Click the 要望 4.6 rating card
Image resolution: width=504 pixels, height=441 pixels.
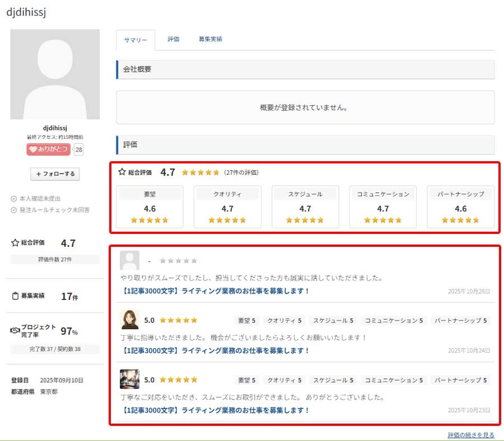150,207
